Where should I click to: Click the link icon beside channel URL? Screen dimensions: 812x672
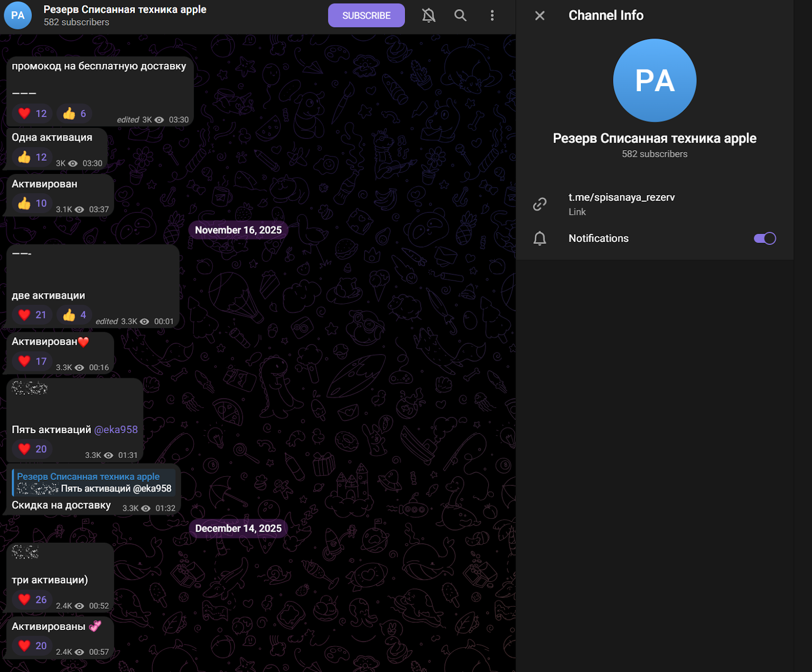(x=540, y=204)
